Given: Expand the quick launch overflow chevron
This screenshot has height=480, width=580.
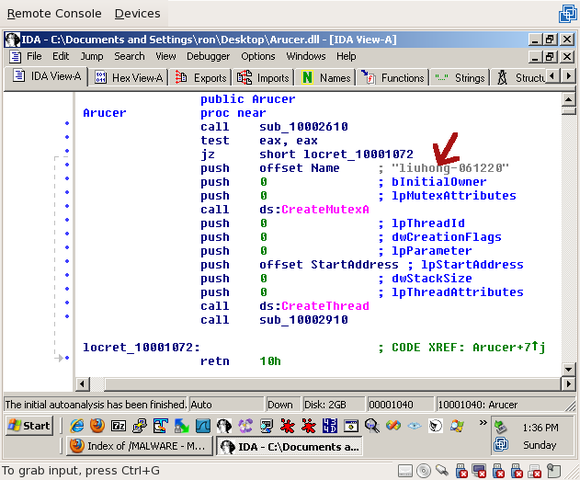Looking at the screenshot, I should [x=483, y=422].
